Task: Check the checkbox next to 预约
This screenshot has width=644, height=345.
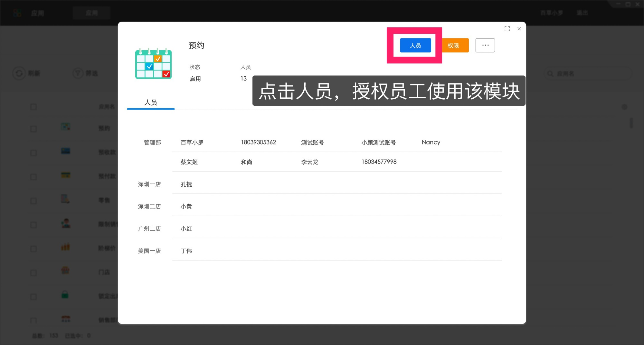Action: [33, 128]
